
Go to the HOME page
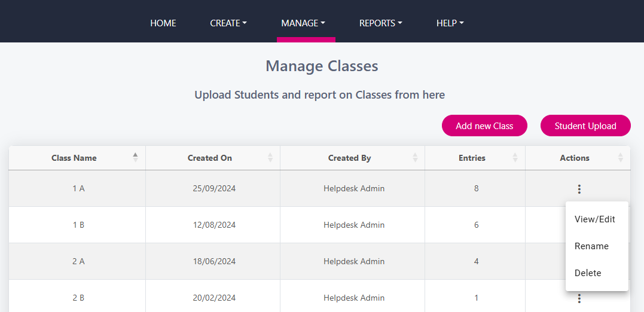163,23
